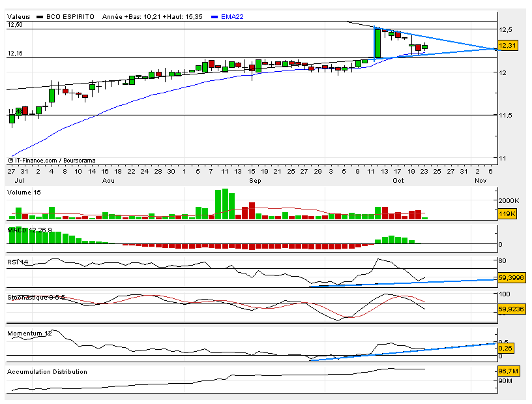Click the 12,50 resistance level label

coord(15,24)
